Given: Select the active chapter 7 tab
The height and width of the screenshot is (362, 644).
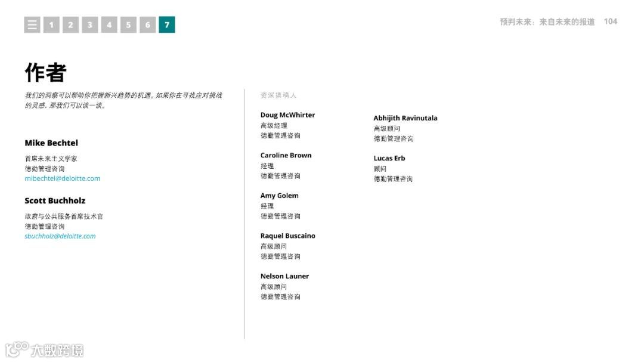Looking at the screenshot, I should pyautogui.click(x=167, y=24).
